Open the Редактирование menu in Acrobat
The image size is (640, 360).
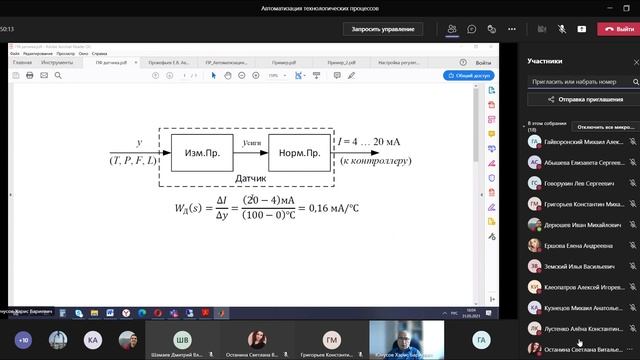[x=38, y=53]
